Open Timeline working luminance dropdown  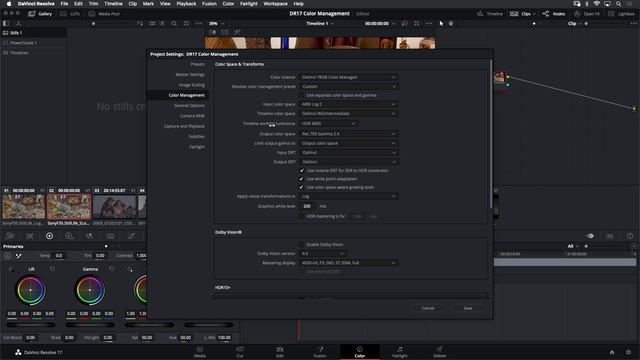(329, 123)
